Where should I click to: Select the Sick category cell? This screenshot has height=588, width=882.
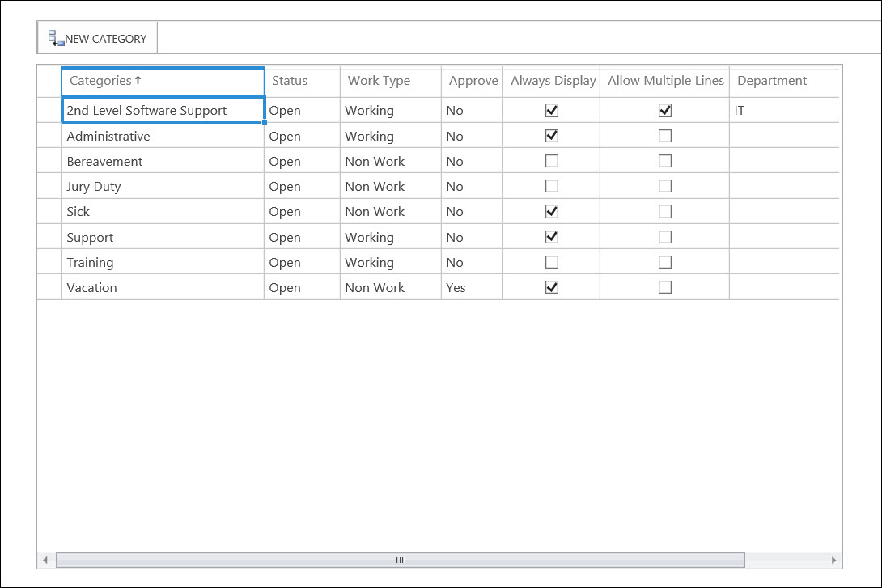point(163,211)
